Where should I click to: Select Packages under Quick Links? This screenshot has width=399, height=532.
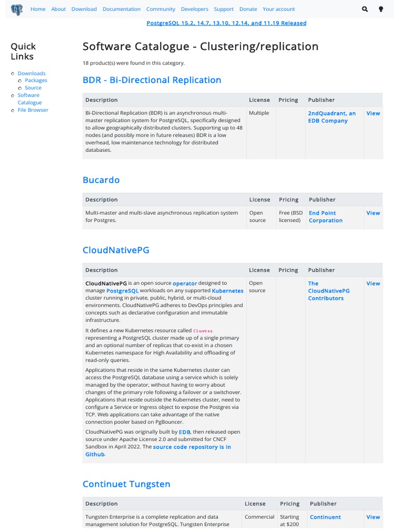[x=36, y=81]
